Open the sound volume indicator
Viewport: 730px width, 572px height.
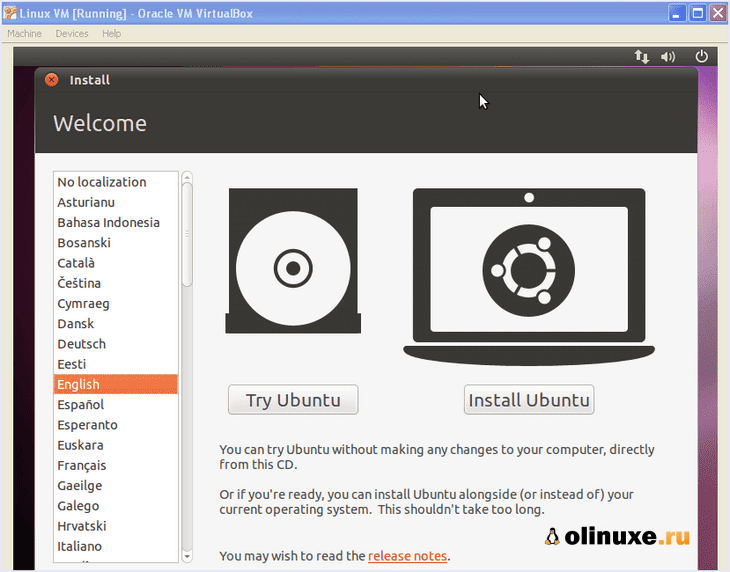click(x=668, y=57)
